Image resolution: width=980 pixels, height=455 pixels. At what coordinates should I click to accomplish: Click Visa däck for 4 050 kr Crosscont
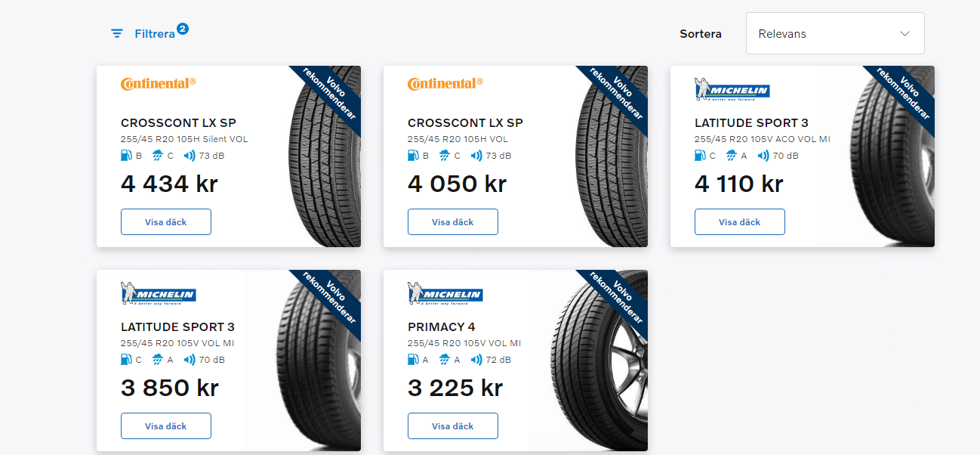pos(453,222)
